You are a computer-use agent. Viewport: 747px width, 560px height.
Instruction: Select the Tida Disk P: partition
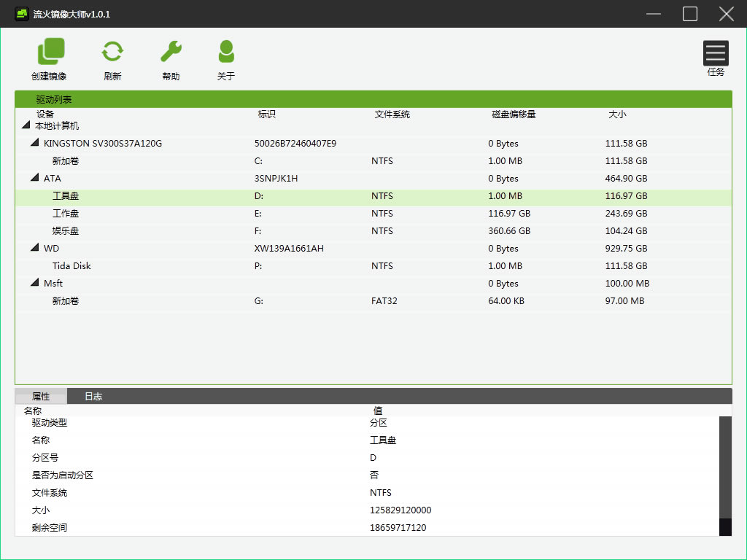[x=71, y=266]
